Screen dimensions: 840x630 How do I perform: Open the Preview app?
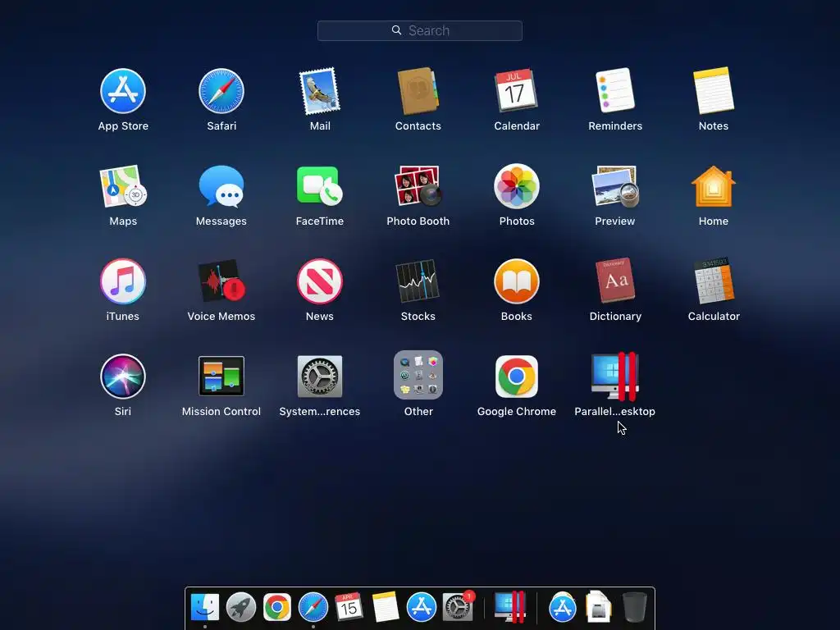click(615, 186)
